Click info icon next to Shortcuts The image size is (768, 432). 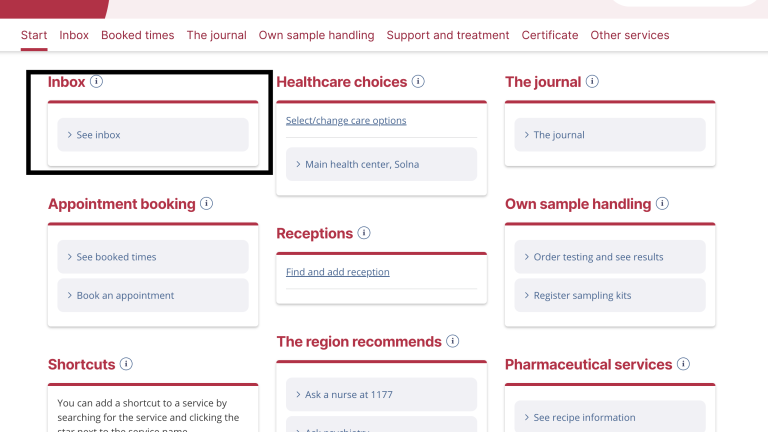pos(126,364)
